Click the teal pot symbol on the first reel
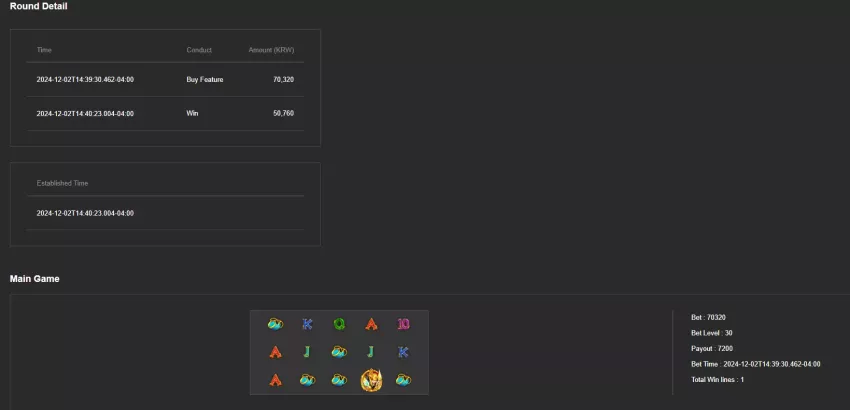850x410 pixels. click(275, 324)
